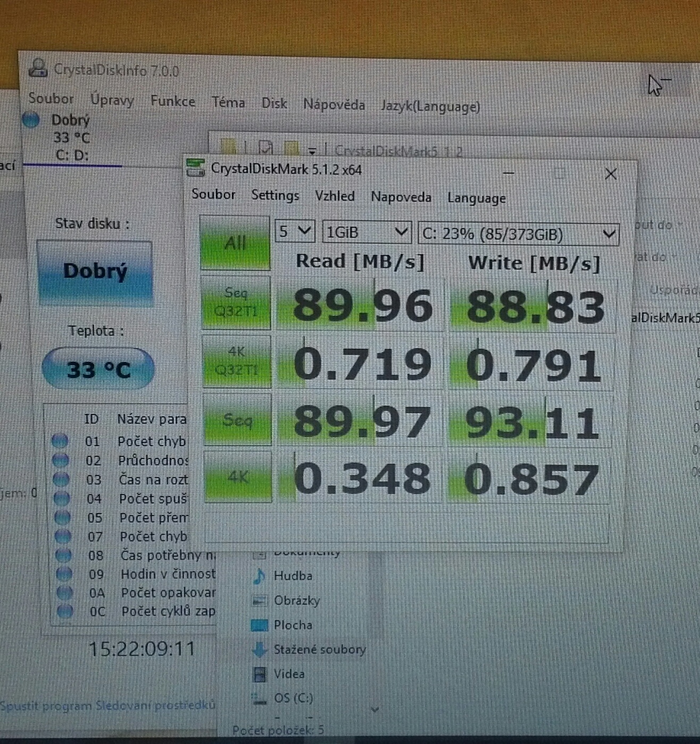Click the Seq Q32T1 read value 89.96
The width and height of the screenshot is (700, 744).
(362, 305)
